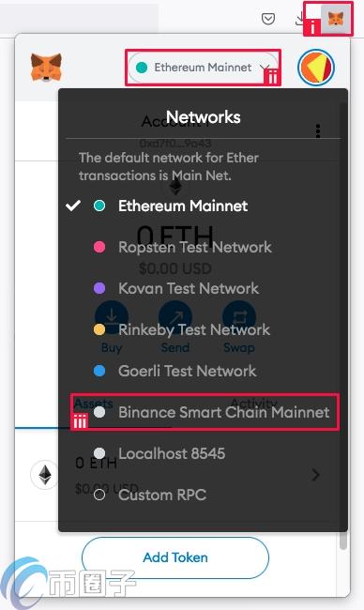364x610 pixels.
Task: Select Binance Smart Chain Mainnet network
Action: click(212, 412)
